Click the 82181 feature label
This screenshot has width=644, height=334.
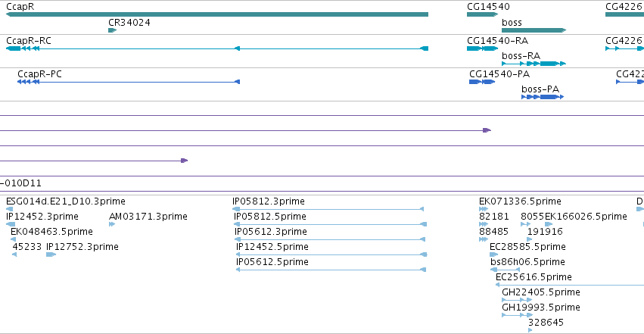click(494, 217)
